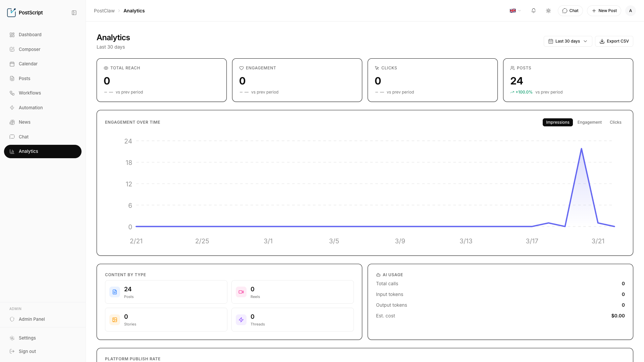Click the Posts stat card showing 24
The width and height of the screenshot is (644, 362).
click(568, 80)
